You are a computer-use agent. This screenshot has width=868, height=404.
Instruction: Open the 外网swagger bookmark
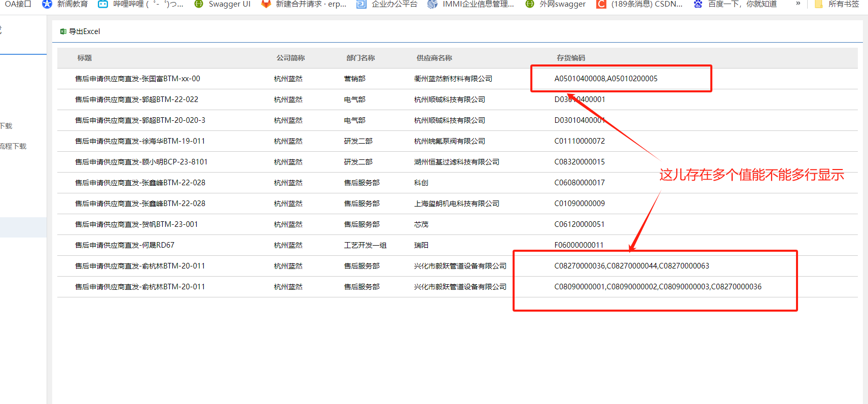[555, 4]
